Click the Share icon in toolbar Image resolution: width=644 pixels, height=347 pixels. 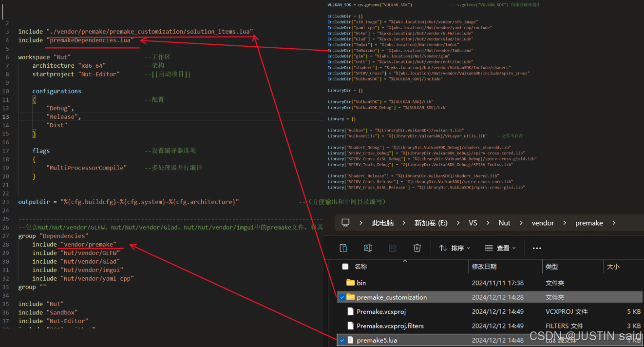click(x=393, y=248)
